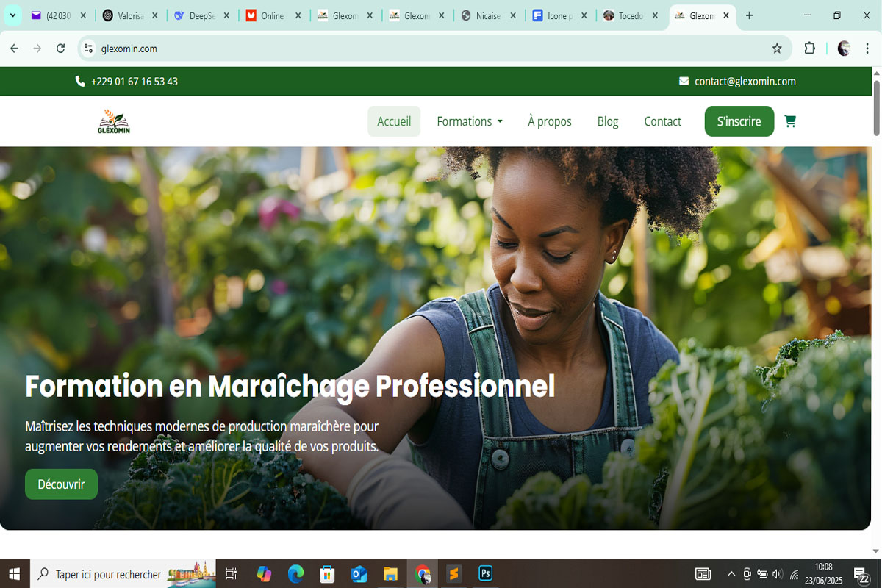Click the phone icon next to +229 number

coord(79,82)
